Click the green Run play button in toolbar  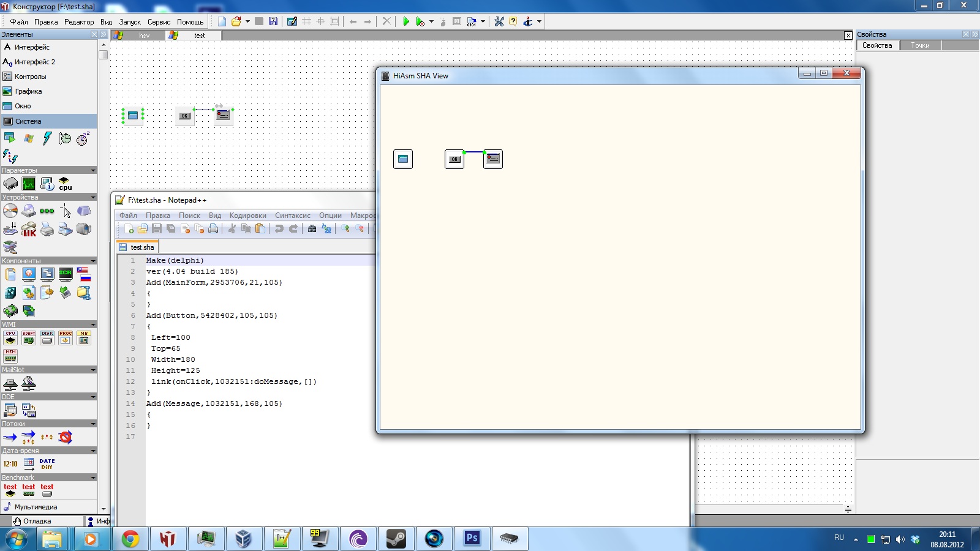[405, 21]
